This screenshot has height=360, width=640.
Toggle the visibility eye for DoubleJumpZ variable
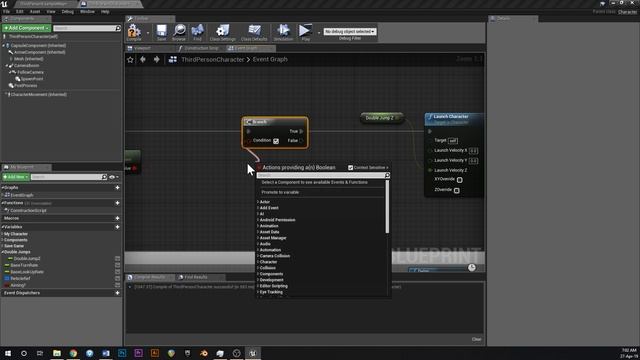tap(118, 259)
